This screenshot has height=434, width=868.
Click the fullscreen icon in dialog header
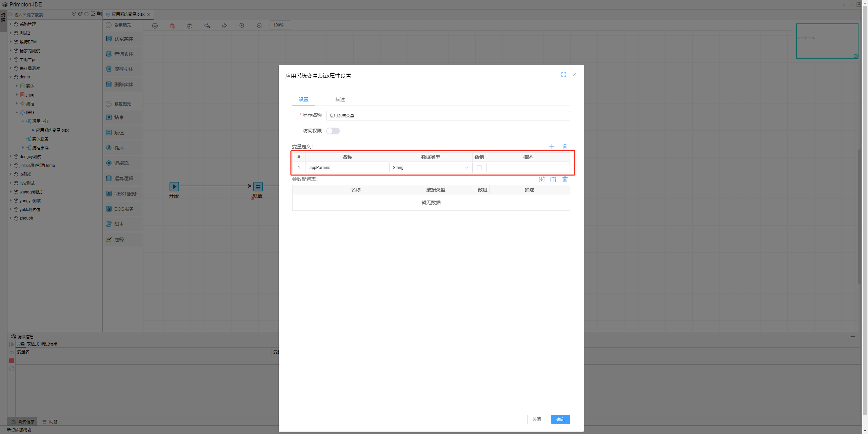pos(564,75)
